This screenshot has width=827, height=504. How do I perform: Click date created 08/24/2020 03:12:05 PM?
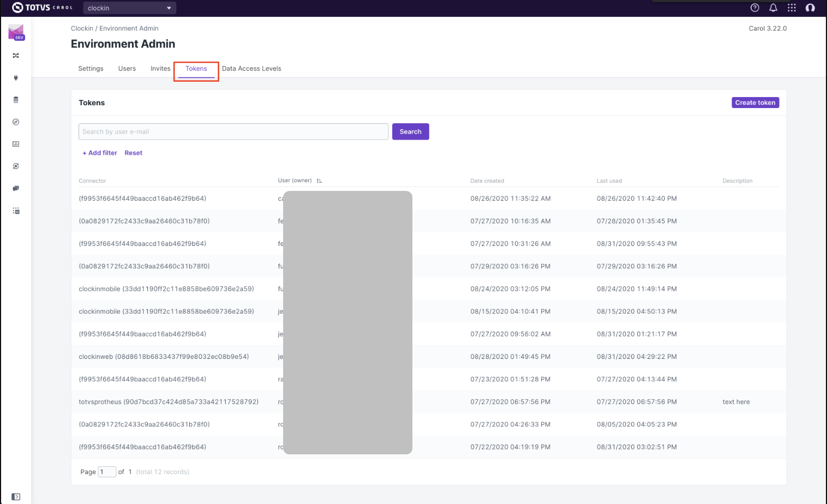(x=511, y=289)
